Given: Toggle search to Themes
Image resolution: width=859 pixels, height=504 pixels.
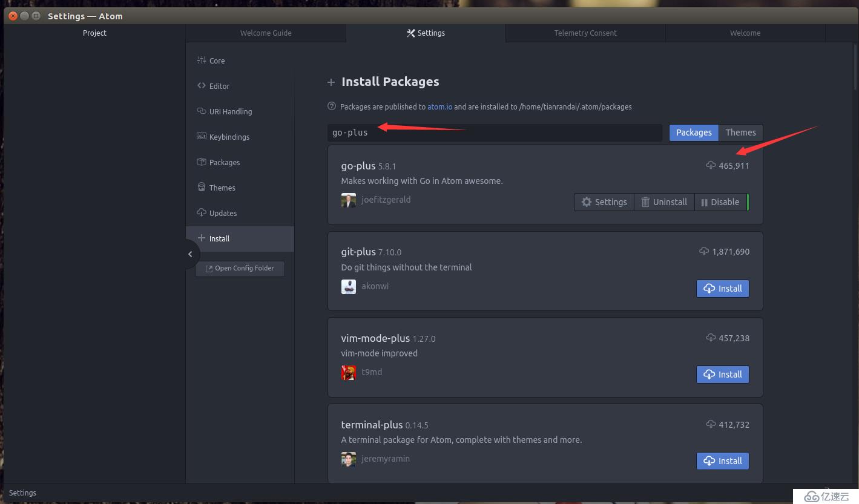Looking at the screenshot, I should tap(741, 133).
